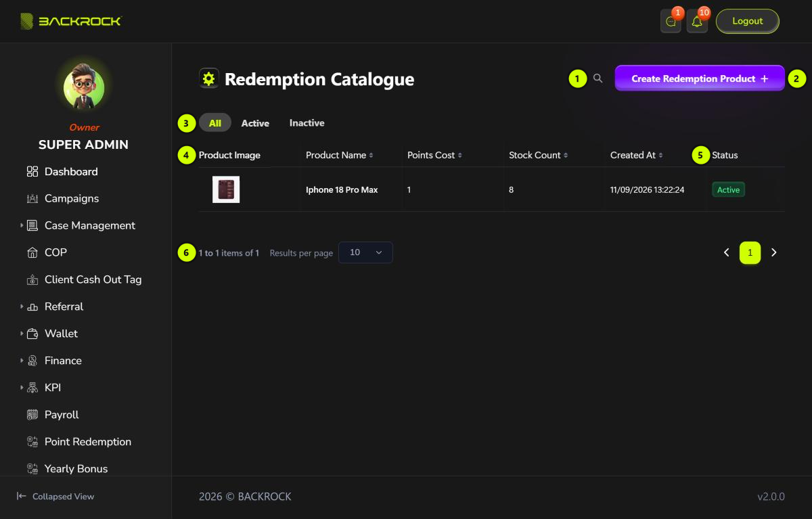Open Dashboard from the sidebar
Viewport: 812px width, 519px height.
point(71,171)
